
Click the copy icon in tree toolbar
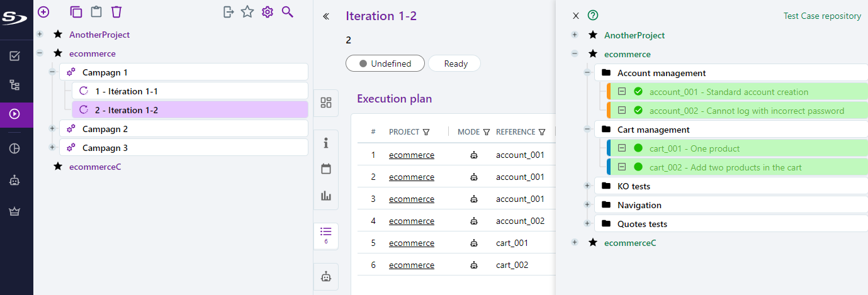point(76,12)
